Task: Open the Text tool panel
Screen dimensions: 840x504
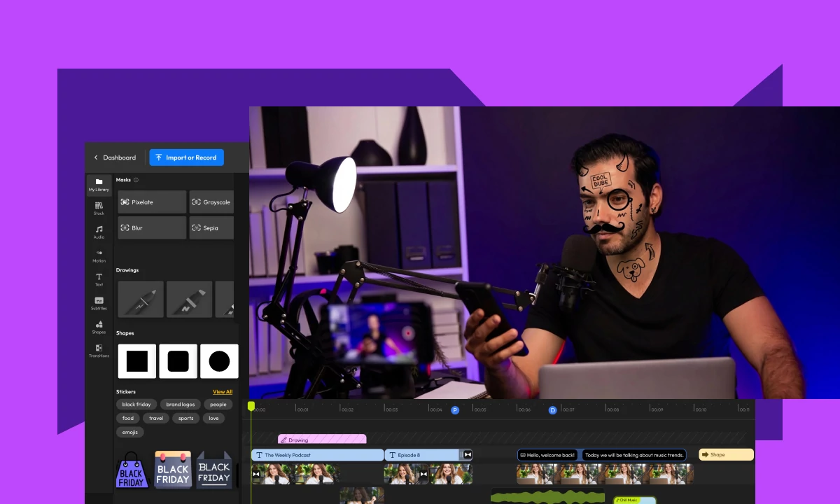Action: tap(99, 279)
